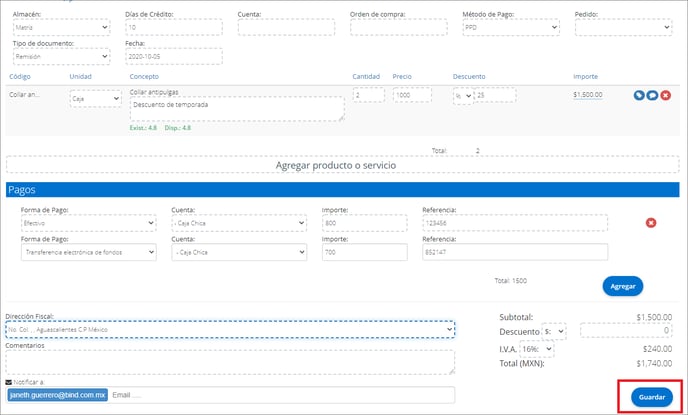Click the Precio field showing 1000
Screen dimensions: 688x415
[x=412, y=95]
